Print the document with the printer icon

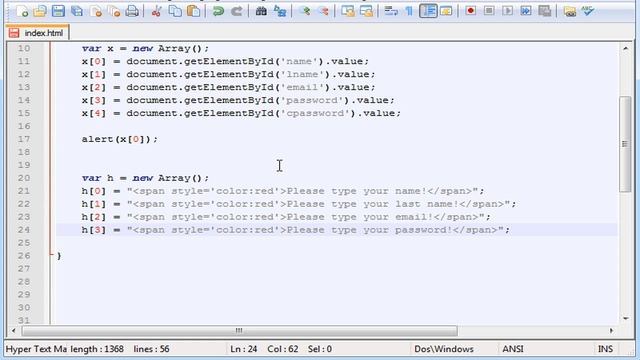coord(132,11)
